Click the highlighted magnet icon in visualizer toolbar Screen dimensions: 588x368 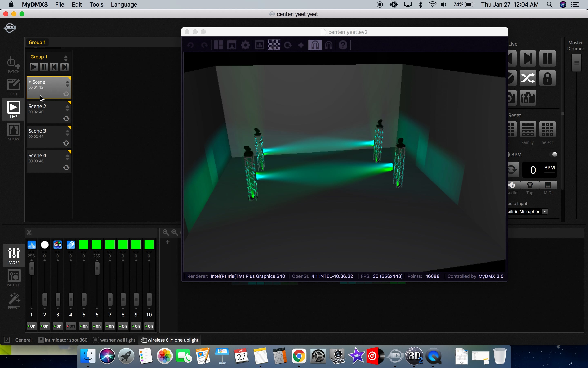pyautogui.click(x=315, y=45)
